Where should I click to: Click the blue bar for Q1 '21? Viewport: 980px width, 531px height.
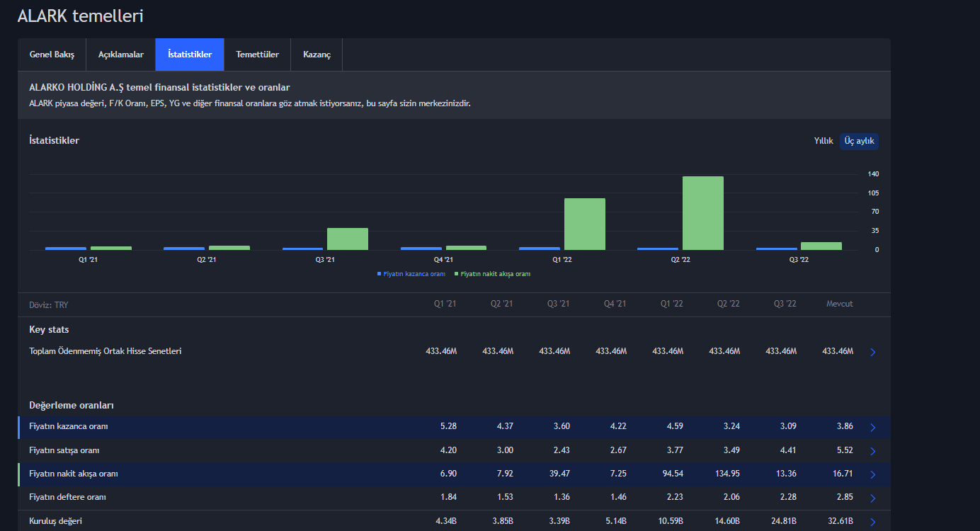pyautogui.click(x=66, y=249)
